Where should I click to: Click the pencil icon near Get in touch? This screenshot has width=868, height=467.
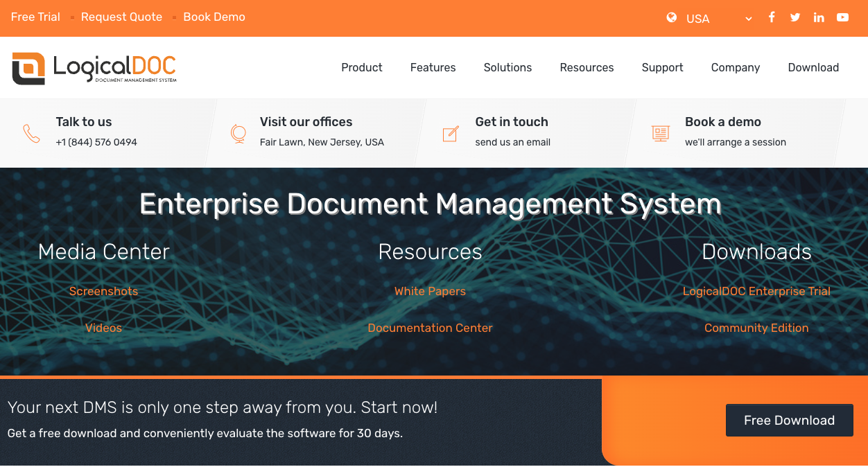pyautogui.click(x=451, y=134)
